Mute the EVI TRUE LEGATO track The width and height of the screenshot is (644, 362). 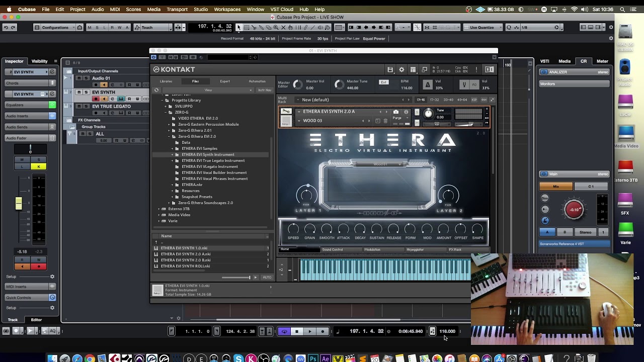[80, 107]
